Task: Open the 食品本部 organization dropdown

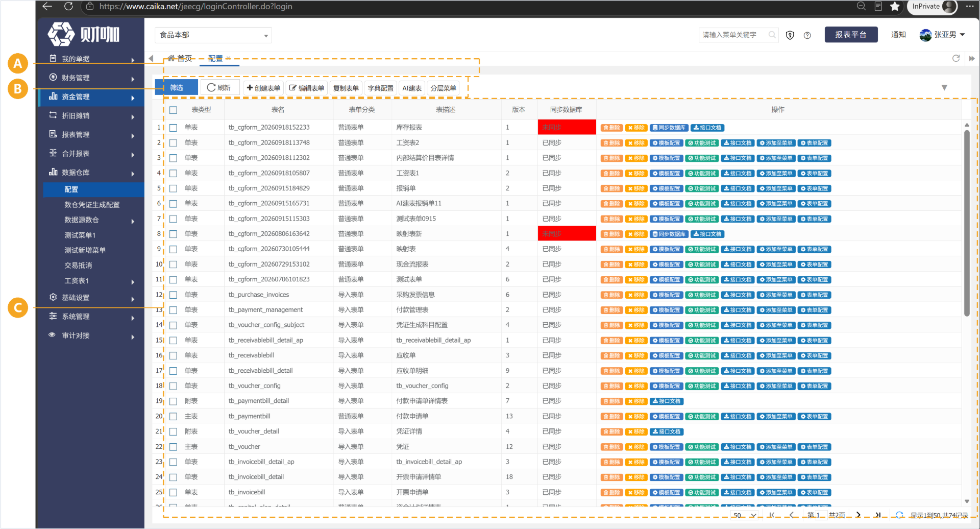Action: 213,35
